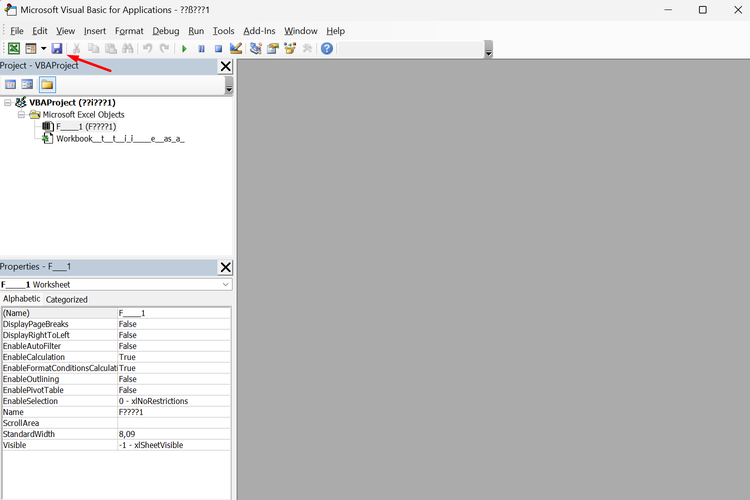The width and height of the screenshot is (750, 500).
Task: Click the blue Help question mark icon
Action: pyautogui.click(x=327, y=48)
